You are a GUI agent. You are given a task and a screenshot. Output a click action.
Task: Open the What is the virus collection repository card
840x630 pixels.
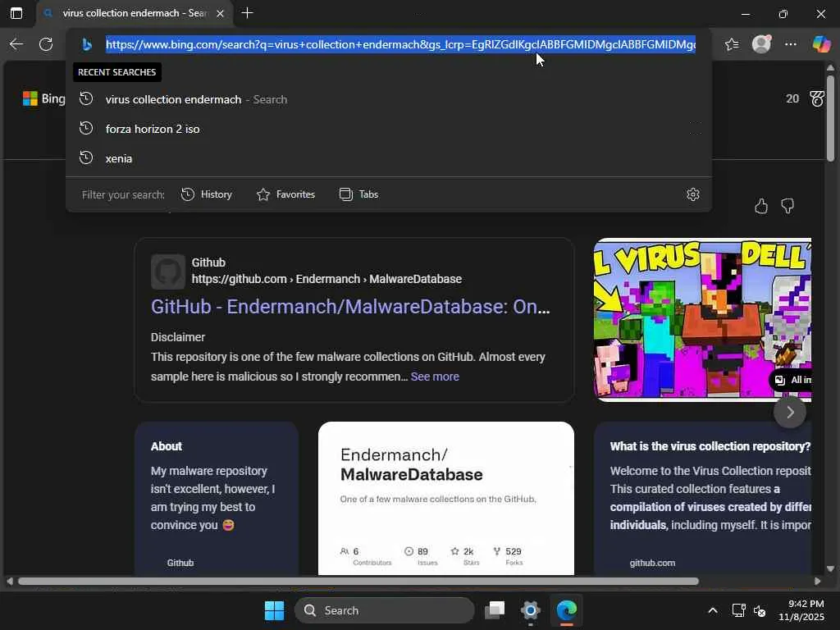(x=703, y=498)
